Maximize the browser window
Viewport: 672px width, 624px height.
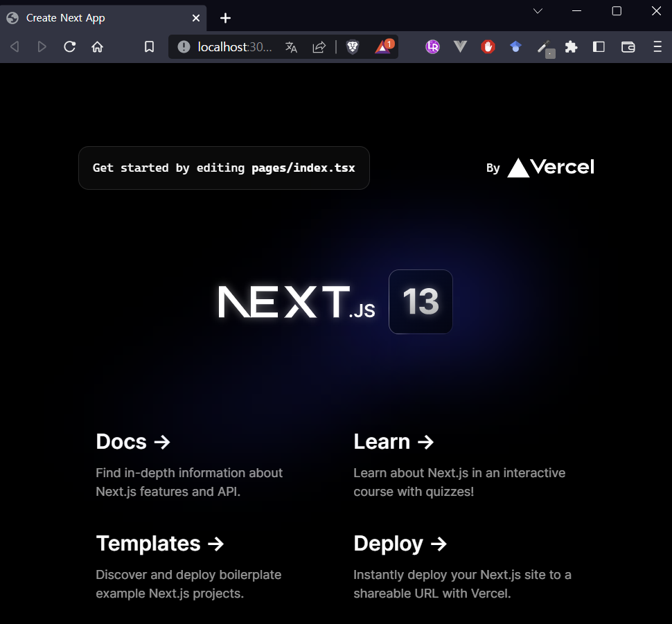pyautogui.click(x=617, y=11)
